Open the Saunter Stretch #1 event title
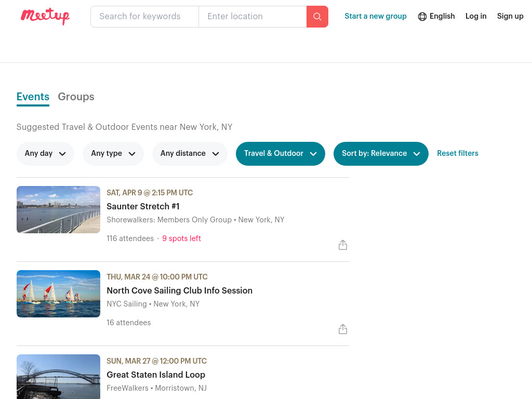532x399 pixels. tap(143, 206)
